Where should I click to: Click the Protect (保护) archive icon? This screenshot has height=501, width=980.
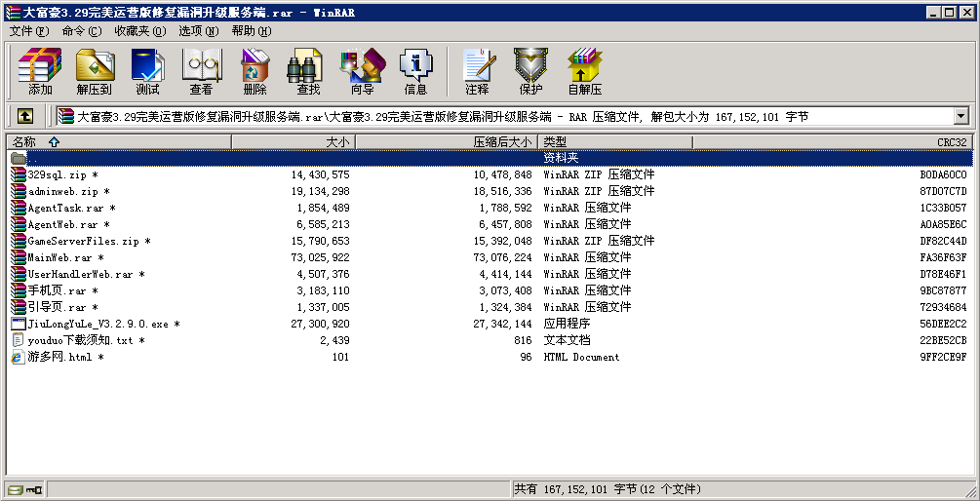[x=530, y=71]
